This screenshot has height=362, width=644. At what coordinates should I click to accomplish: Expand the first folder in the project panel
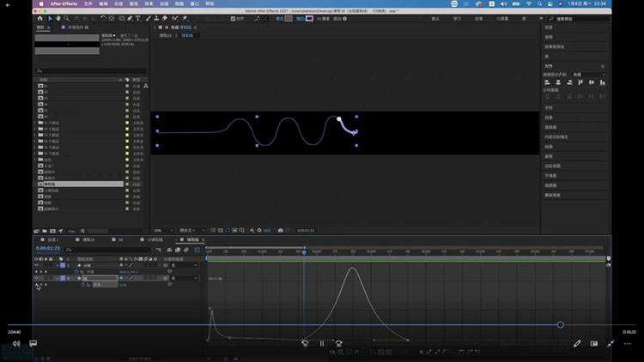(x=35, y=122)
